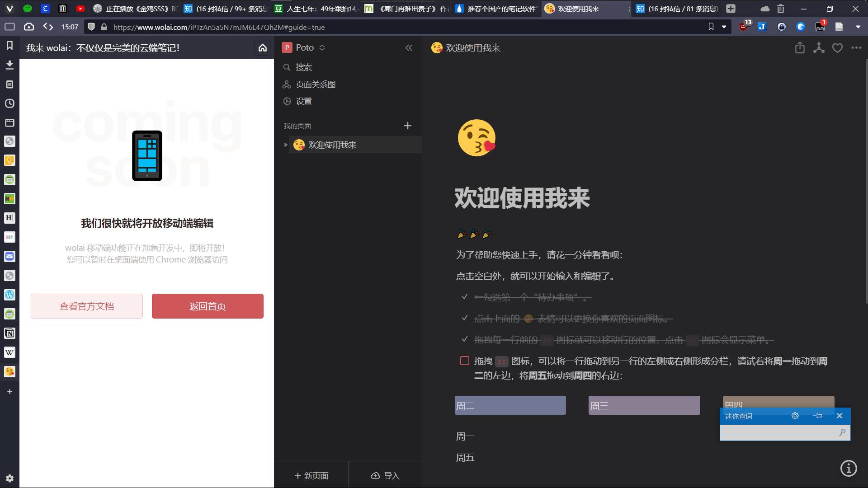Click the 查看官方文档 button
This screenshot has height=488, width=868.
(x=87, y=306)
